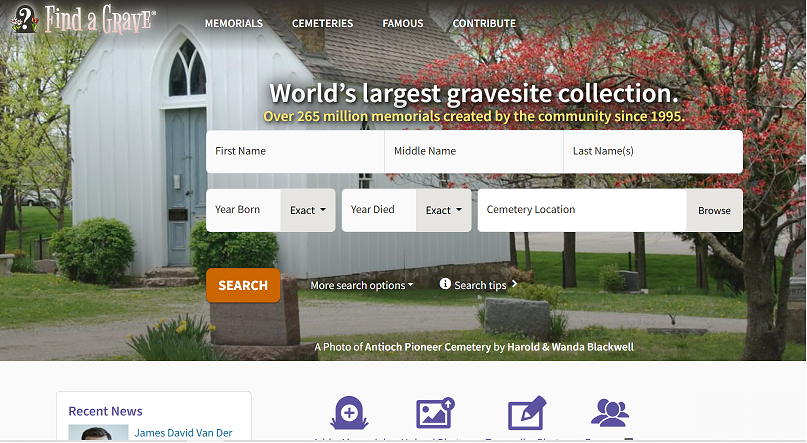Open the Year Born Exact dropdown
Image resolution: width=807 pixels, height=443 pixels.
[307, 210]
